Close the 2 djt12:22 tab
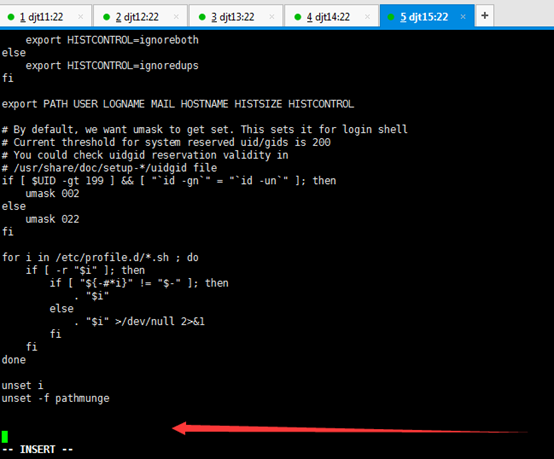Viewport: 554px width, 459px height. [x=176, y=17]
